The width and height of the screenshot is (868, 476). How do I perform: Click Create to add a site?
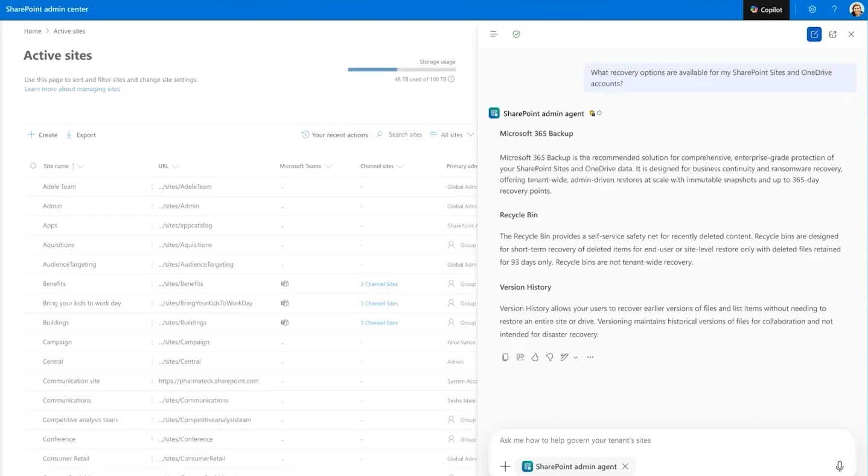click(42, 135)
